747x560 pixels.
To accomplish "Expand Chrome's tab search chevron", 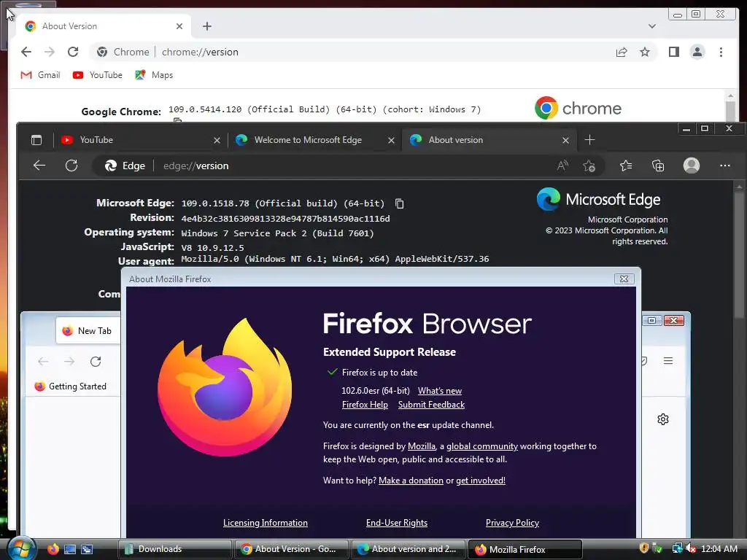I will coord(651,26).
